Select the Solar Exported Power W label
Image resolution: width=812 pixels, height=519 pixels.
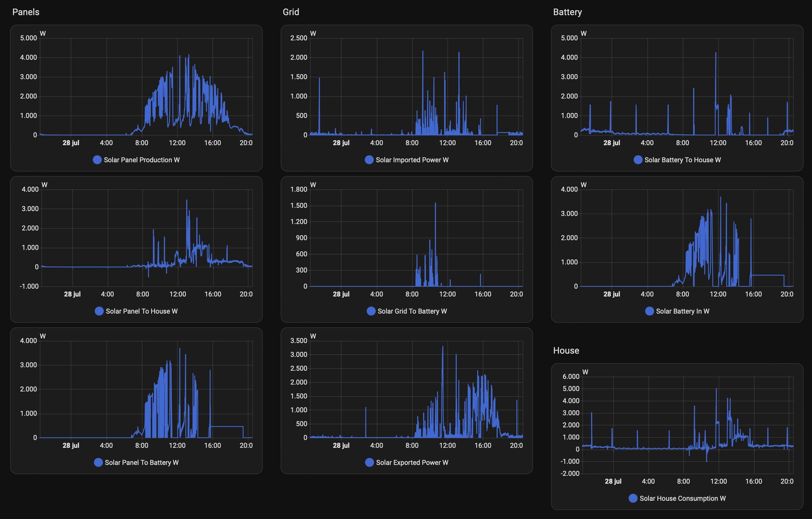[x=412, y=462]
